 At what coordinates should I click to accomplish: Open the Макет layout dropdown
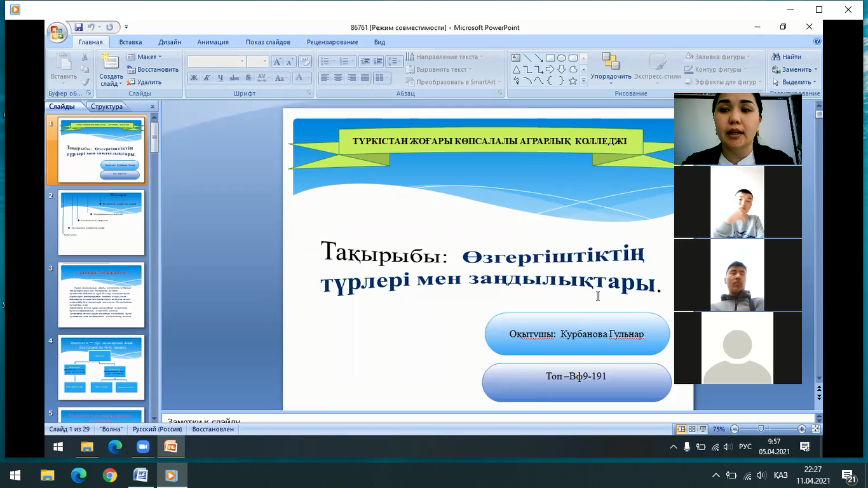click(144, 57)
